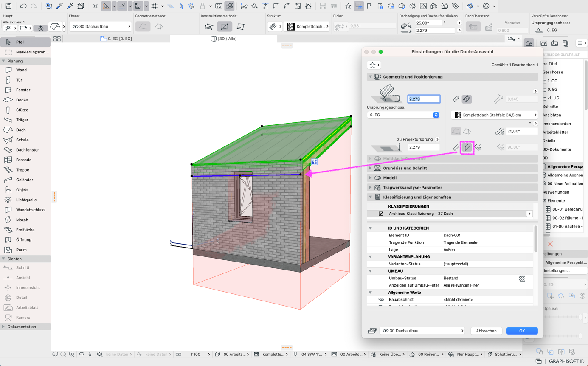Open Ursprungsgeschoss 0. EG dropdown
The width and height of the screenshot is (588, 366).
[403, 115]
